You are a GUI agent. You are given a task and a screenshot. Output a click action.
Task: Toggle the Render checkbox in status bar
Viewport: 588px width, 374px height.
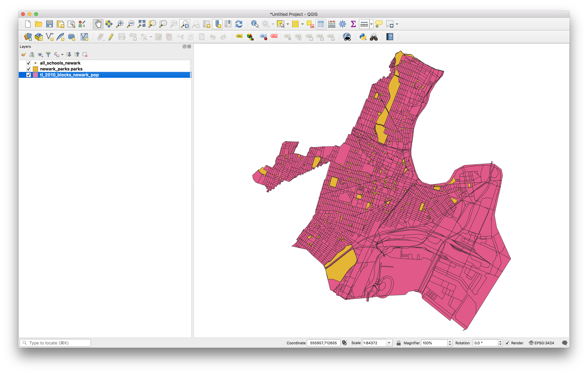click(507, 343)
